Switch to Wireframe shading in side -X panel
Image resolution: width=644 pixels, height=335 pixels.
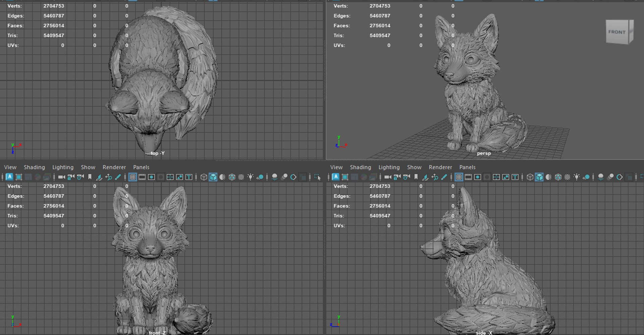(530, 177)
